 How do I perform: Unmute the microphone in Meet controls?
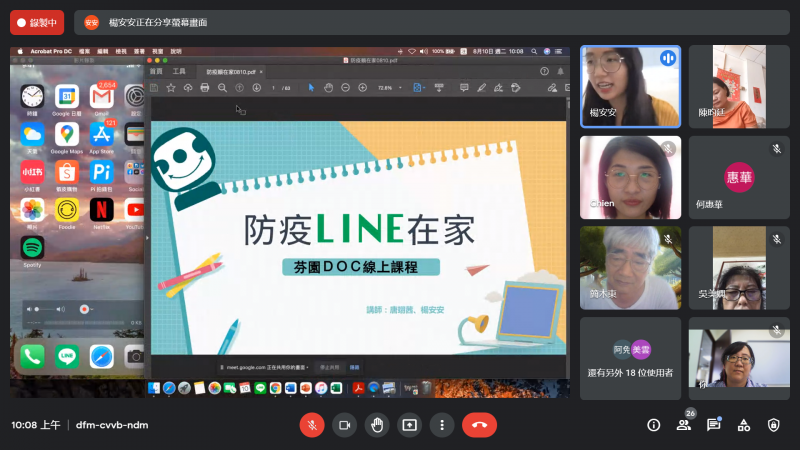coord(312,425)
